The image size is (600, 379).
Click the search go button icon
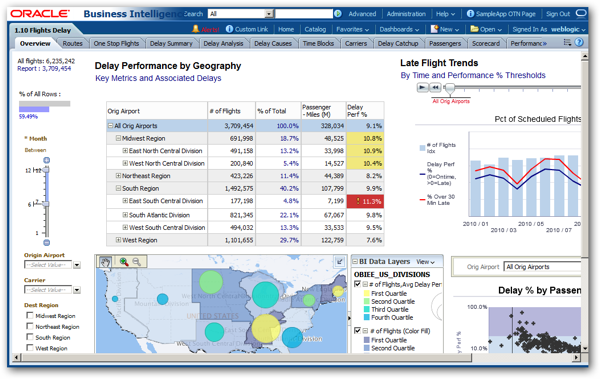(338, 14)
